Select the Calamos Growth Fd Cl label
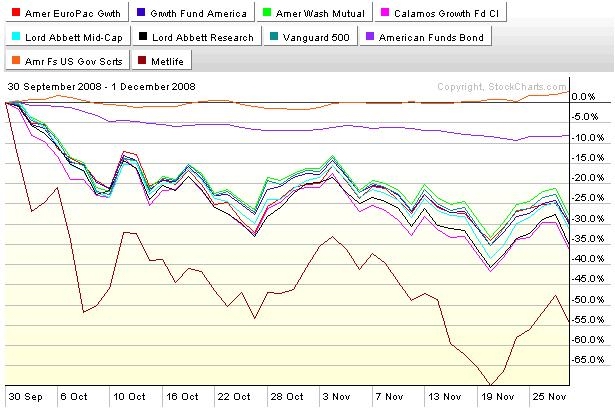This screenshot has height=411, width=615. coord(447,14)
